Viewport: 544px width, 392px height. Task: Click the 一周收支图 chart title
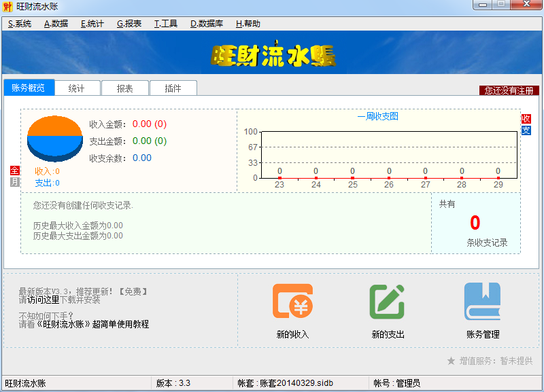coord(378,116)
